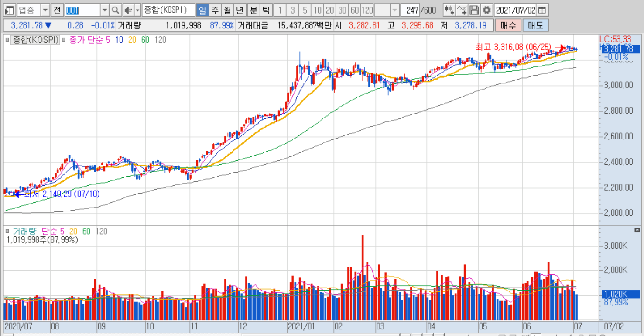
Task: Choose the 5 interval button
Action: (305, 10)
